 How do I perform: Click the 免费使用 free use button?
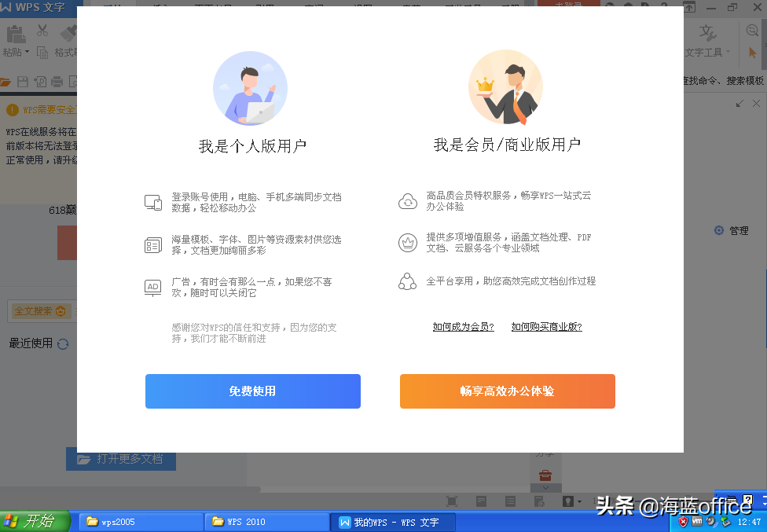tap(253, 391)
